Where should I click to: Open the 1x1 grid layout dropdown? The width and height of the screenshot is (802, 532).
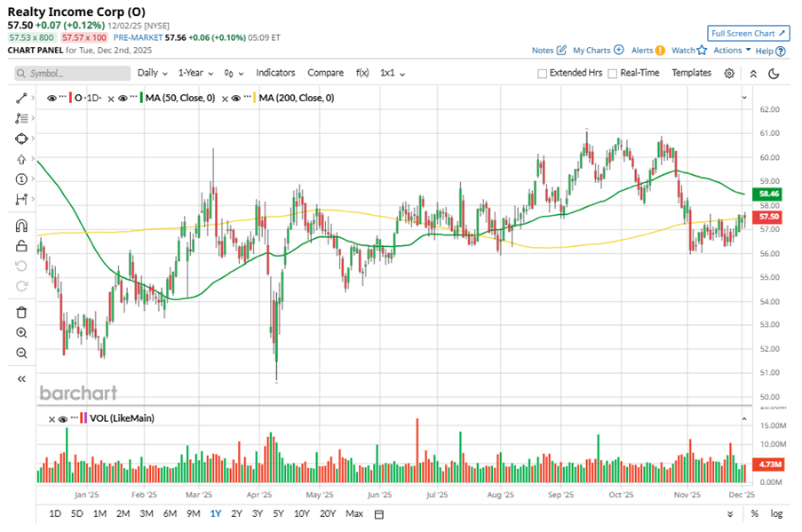(393, 73)
